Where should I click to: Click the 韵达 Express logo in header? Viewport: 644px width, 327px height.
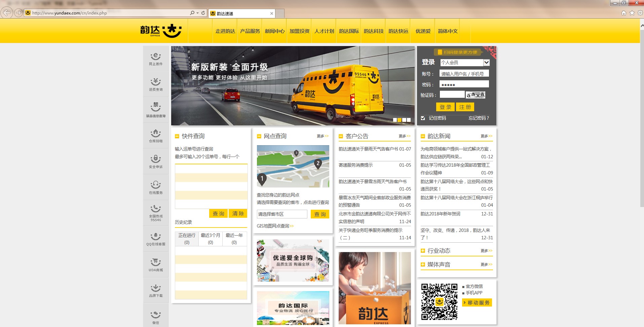(x=161, y=31)
